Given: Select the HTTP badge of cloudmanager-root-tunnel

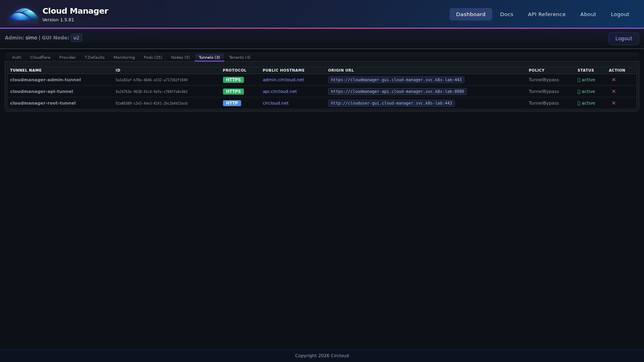Looking at the screenshot, I should point(232,103).
